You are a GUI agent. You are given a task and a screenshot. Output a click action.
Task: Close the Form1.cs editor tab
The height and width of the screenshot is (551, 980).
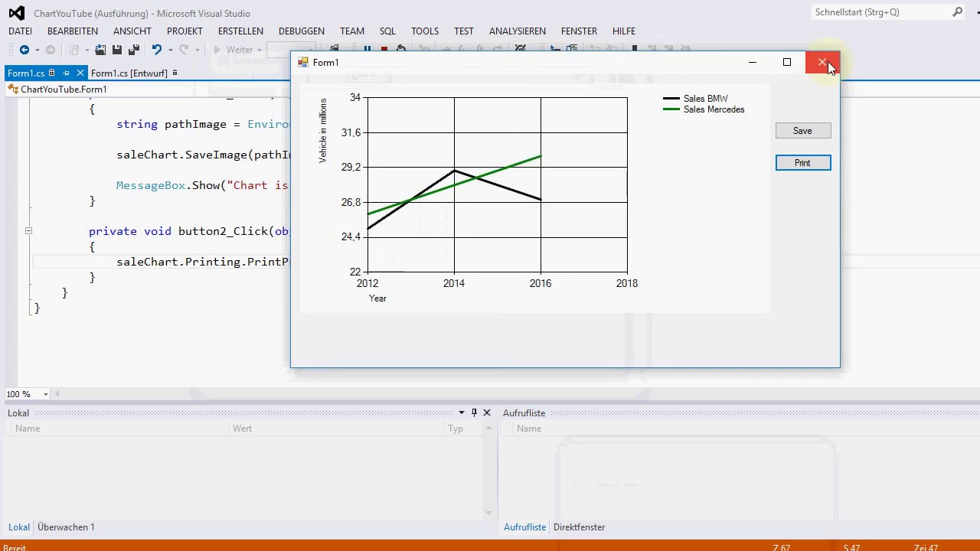[x=80, y=73]
